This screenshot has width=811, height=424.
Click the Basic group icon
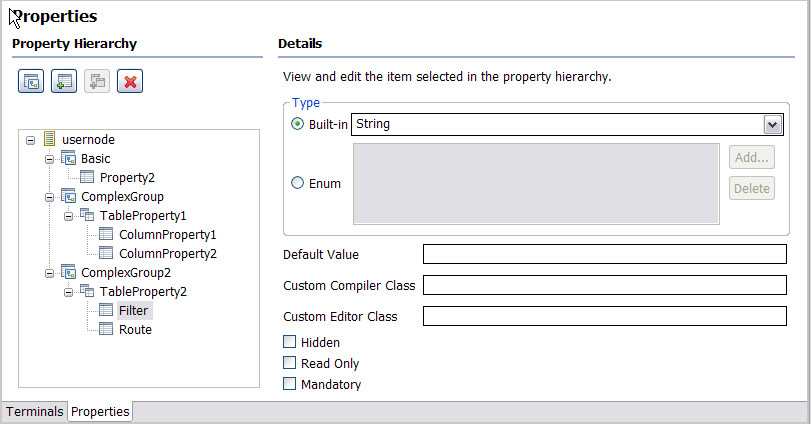[69, 158]
